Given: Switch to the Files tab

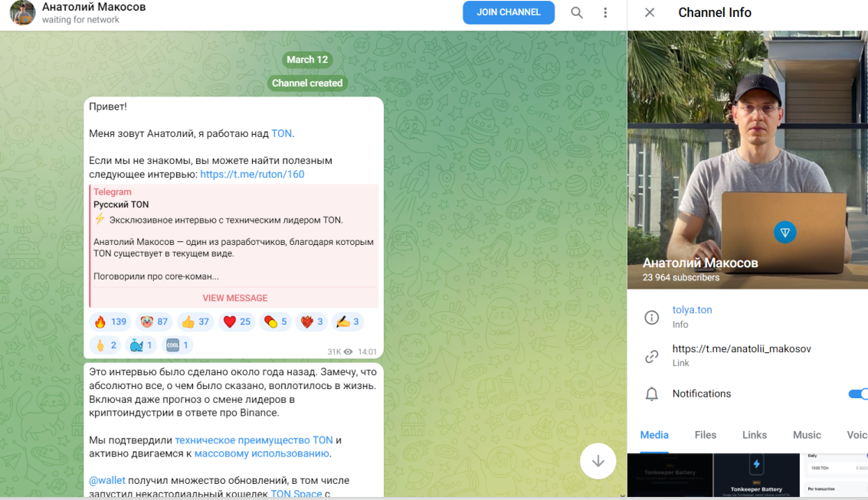Looking at the screenshot, I should (x=706, y=435).
